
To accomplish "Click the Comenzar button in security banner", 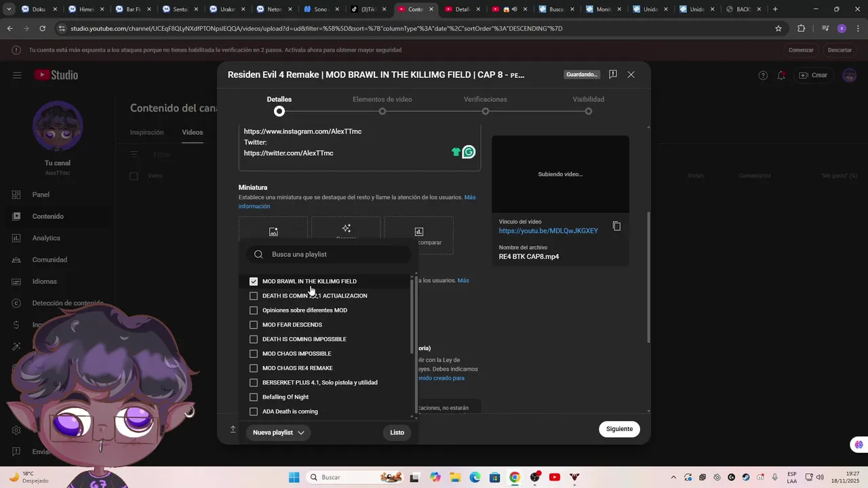I will click(x=801, y=50).
